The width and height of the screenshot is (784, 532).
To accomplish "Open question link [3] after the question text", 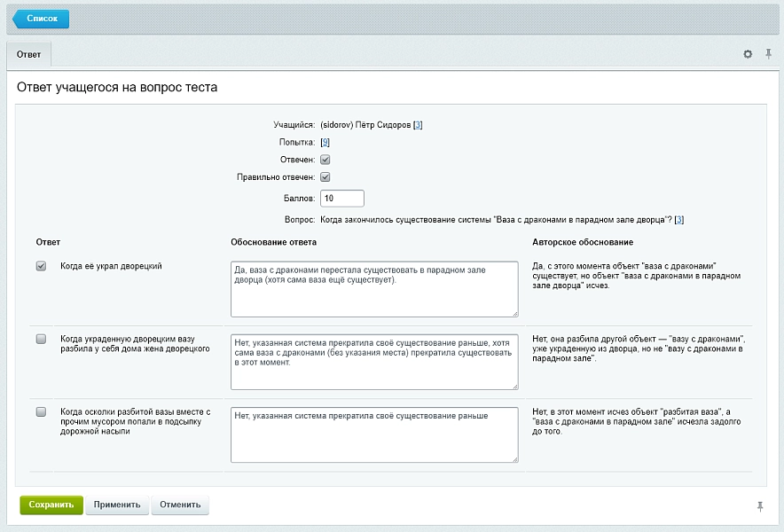I will 679,220.
